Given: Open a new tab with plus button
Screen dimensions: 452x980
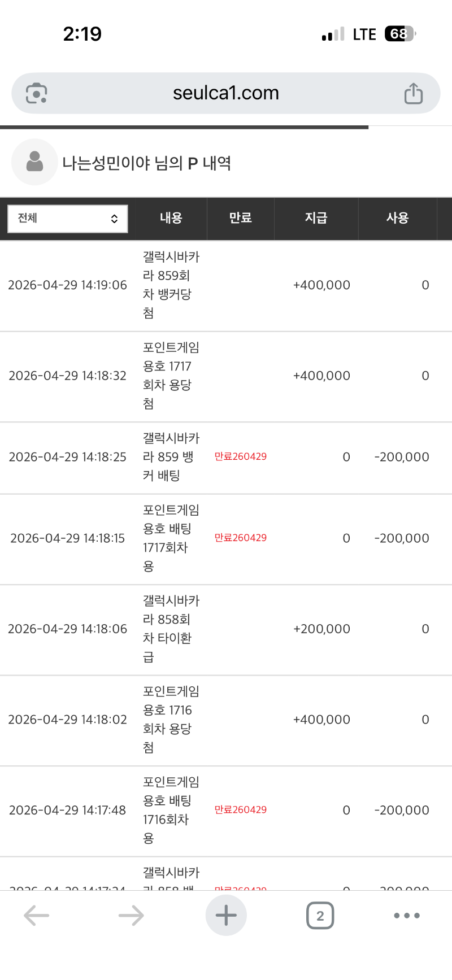Looking at the screenshot, I should [226, 916].
